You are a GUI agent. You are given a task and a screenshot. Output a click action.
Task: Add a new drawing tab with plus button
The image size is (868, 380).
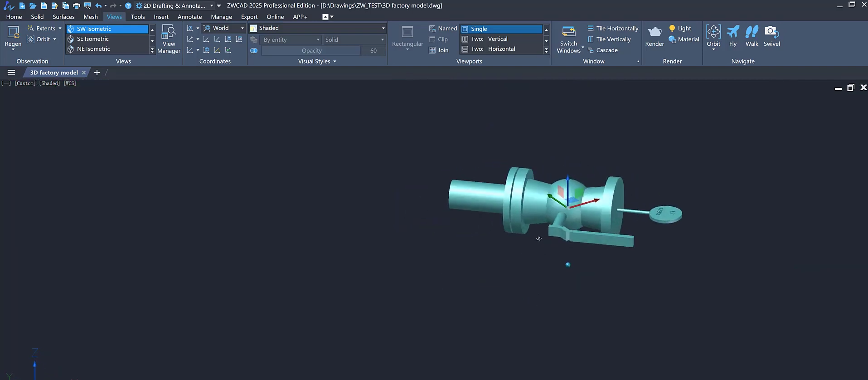point(97,73)
